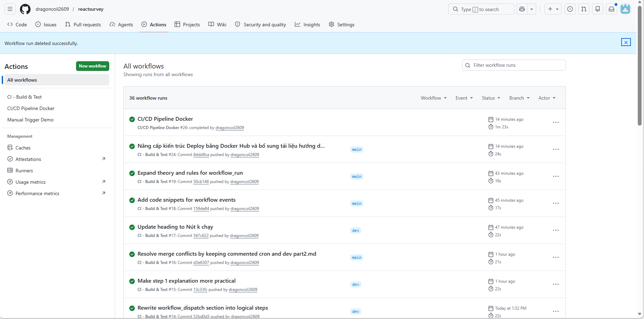Open the Insights tab
Screen dimensions: 644x319
[307, 25]
